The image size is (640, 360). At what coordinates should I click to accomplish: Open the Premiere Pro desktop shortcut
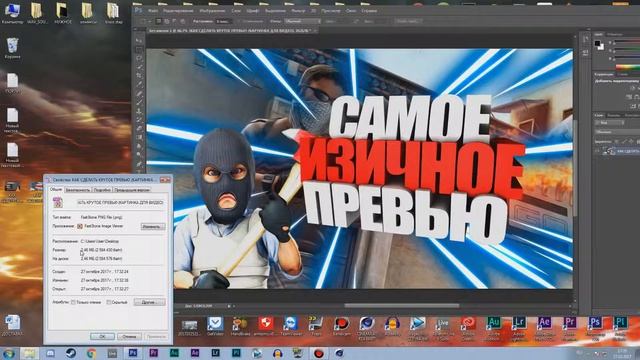pyautogui.click(x=569, y=325)
